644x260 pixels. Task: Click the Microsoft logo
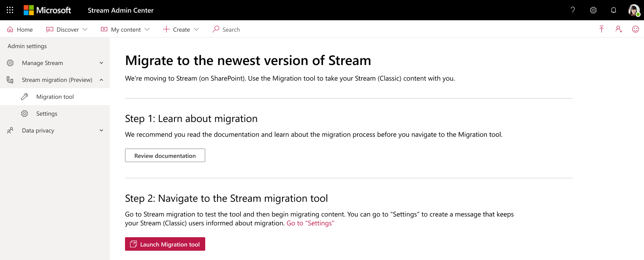coord(47,10)
